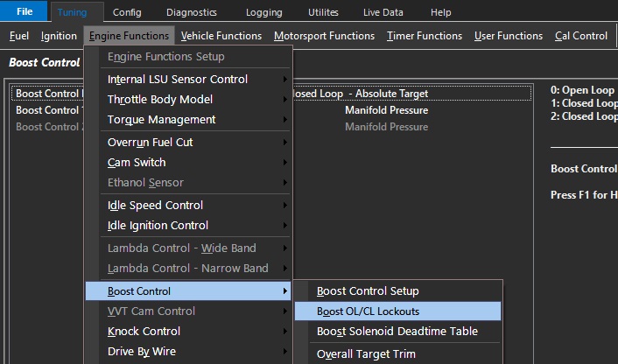Select the Logging tab
Viewport: 618px width, 364px height.
point(263,12)
